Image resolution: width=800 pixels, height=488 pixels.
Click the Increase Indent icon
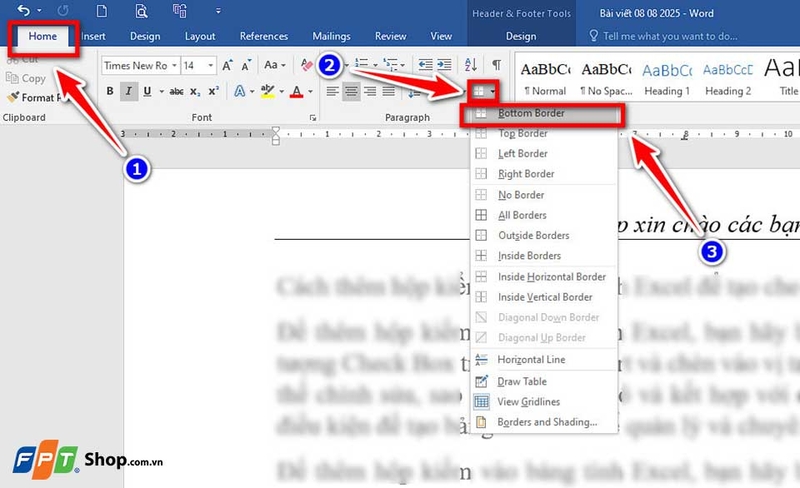(x=444, y=64)
